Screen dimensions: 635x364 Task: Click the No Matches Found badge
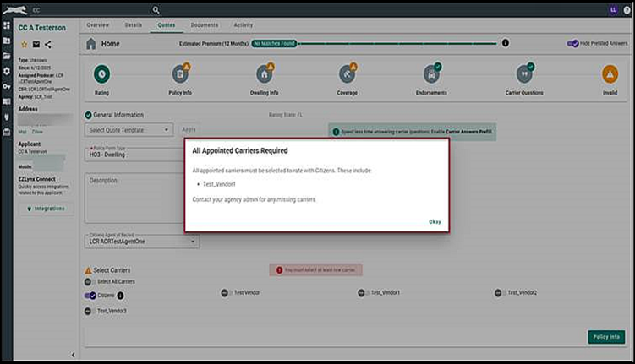tap(274, 43)
